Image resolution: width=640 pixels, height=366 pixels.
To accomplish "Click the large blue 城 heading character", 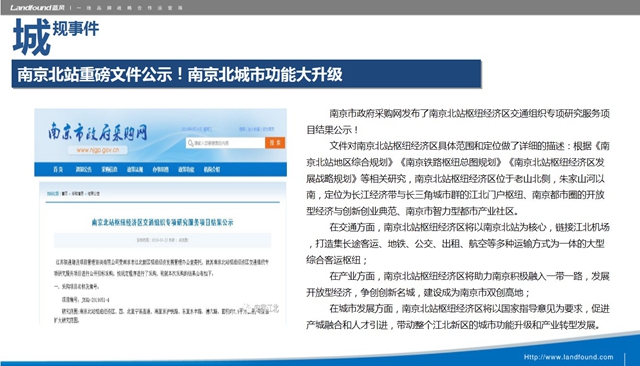I will tap(32, 37).
